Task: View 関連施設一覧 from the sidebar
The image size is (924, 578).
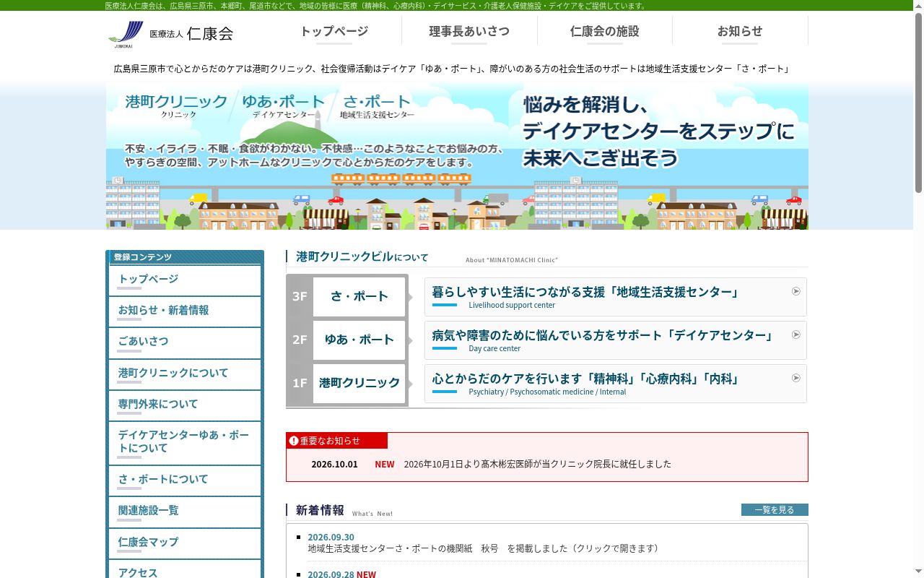Action: click(185, 512)
